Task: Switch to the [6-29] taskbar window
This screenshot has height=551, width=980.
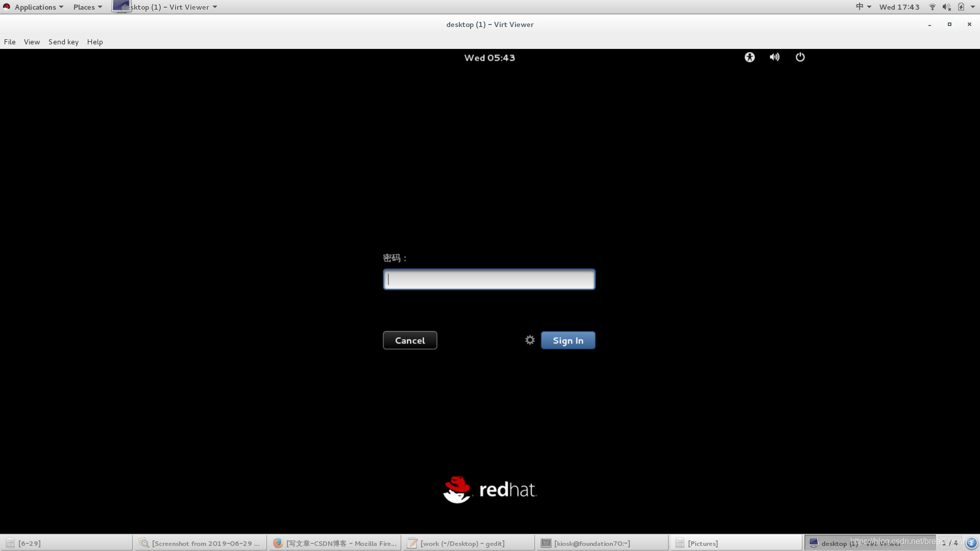Action: (66, 543)
